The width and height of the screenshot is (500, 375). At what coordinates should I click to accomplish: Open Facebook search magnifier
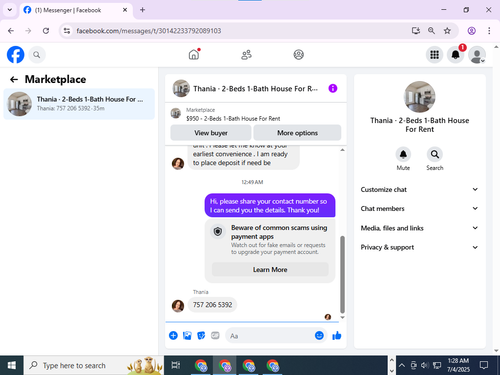click(x=37, y=55)
